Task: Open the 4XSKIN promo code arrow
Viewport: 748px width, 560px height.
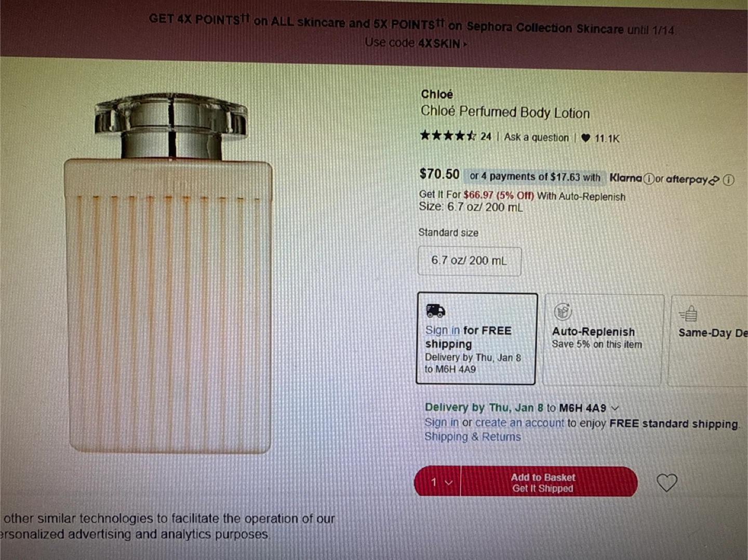Action: (465, 45)
